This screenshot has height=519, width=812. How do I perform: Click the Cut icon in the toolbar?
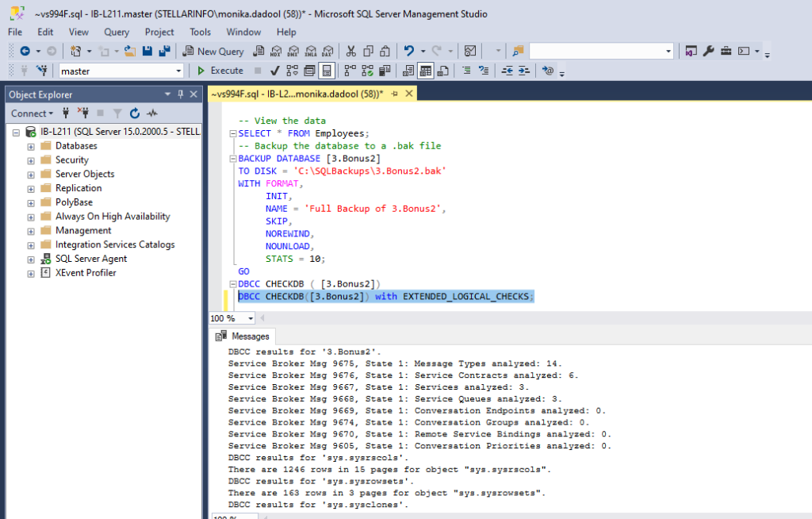click(351, 51)
